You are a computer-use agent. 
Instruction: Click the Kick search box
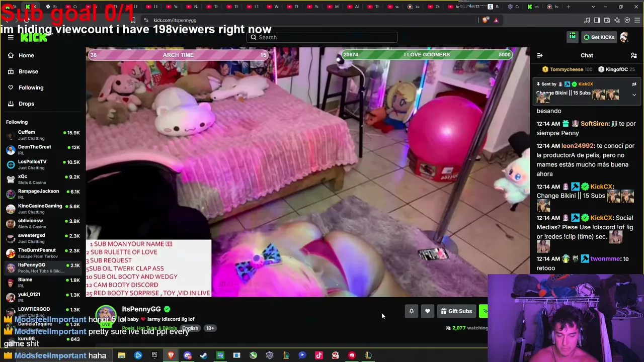click(x=322, y=37)
